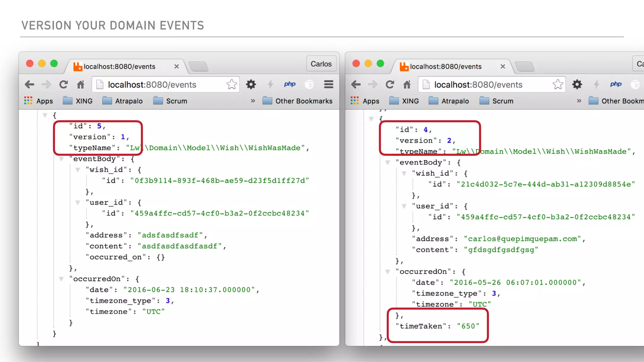Close the events tab in left window
Viewport: 644px width, 362px height.
click(176, 66)
